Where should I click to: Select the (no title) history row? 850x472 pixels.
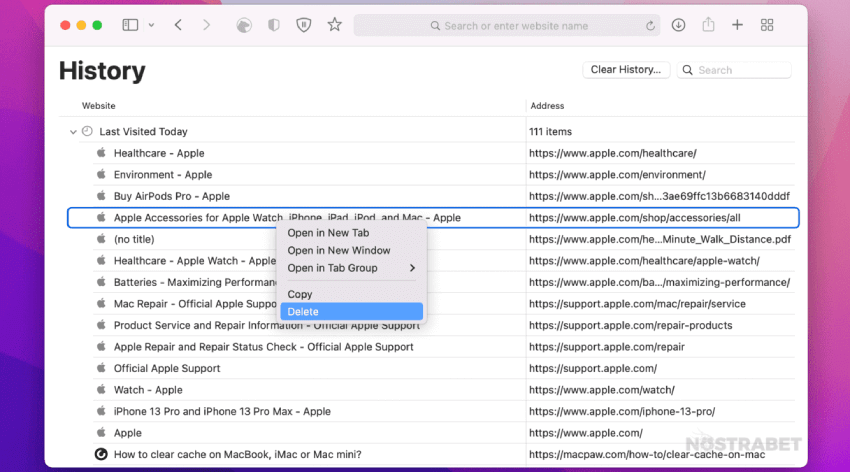432,239
